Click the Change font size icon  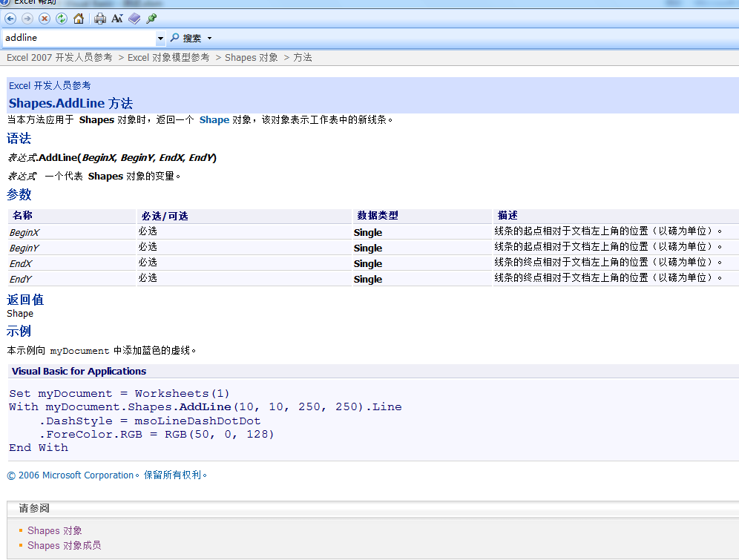coord(117,19)
